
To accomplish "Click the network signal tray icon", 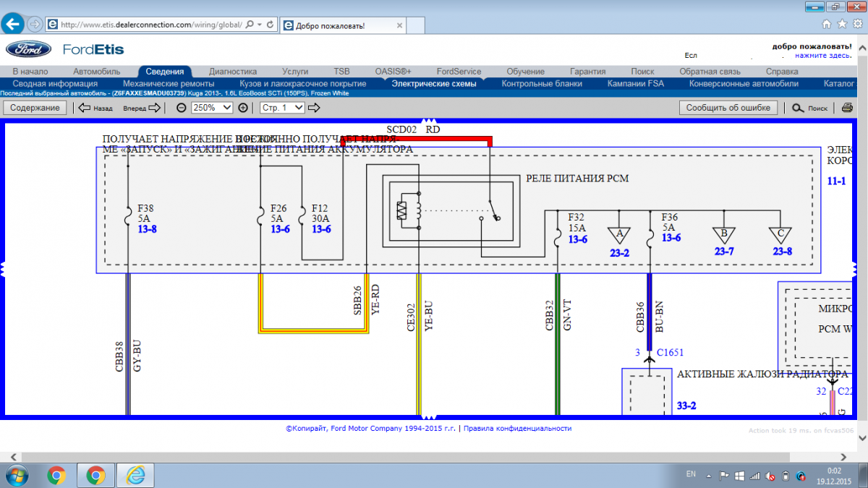I will tap(754, 476).
